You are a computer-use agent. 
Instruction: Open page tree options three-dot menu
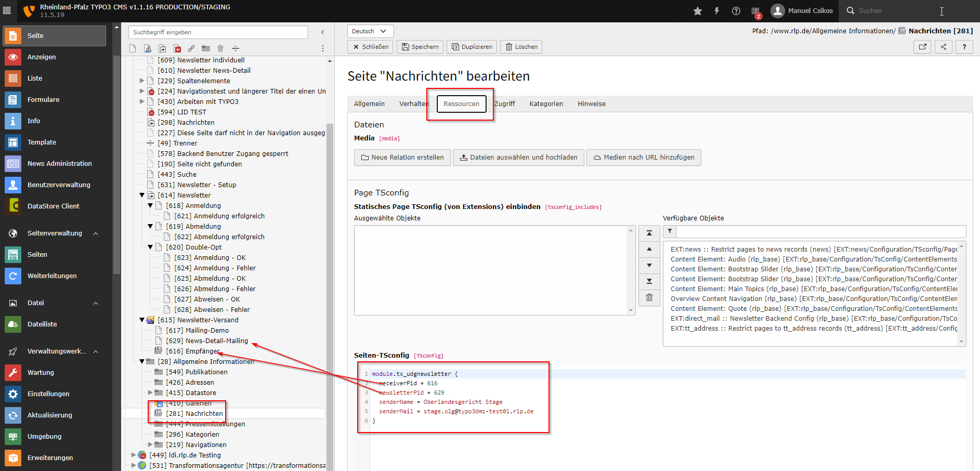323,48
